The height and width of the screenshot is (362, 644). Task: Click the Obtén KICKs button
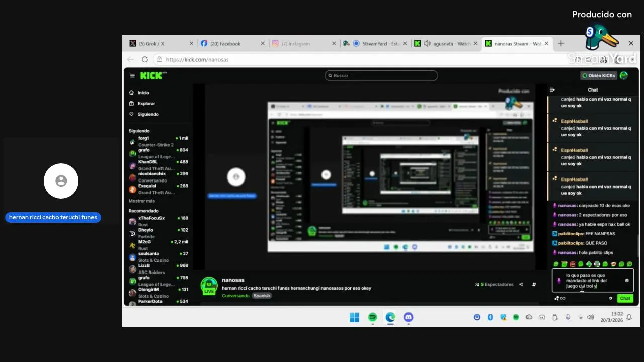pos(598,76)
